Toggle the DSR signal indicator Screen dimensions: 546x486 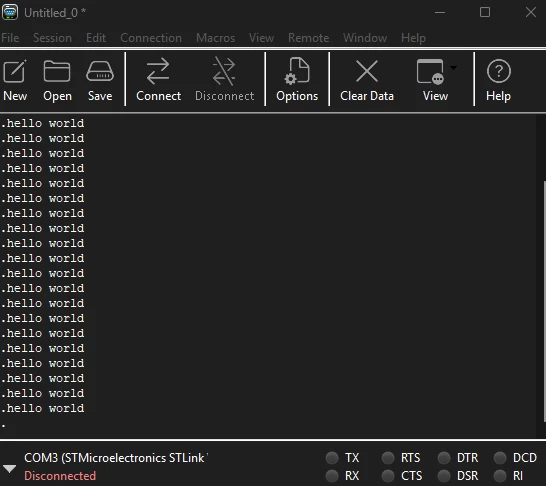click(444, 476)
